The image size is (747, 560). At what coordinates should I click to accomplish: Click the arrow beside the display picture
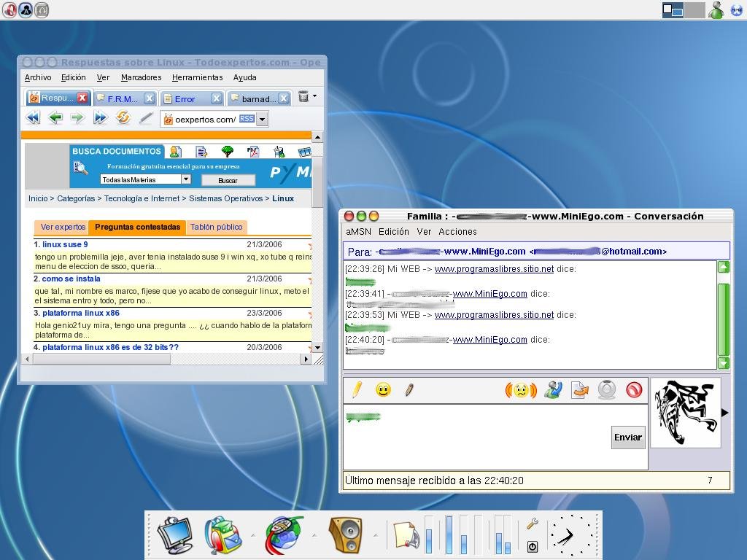pyautogui.click(x=725, y=413)
